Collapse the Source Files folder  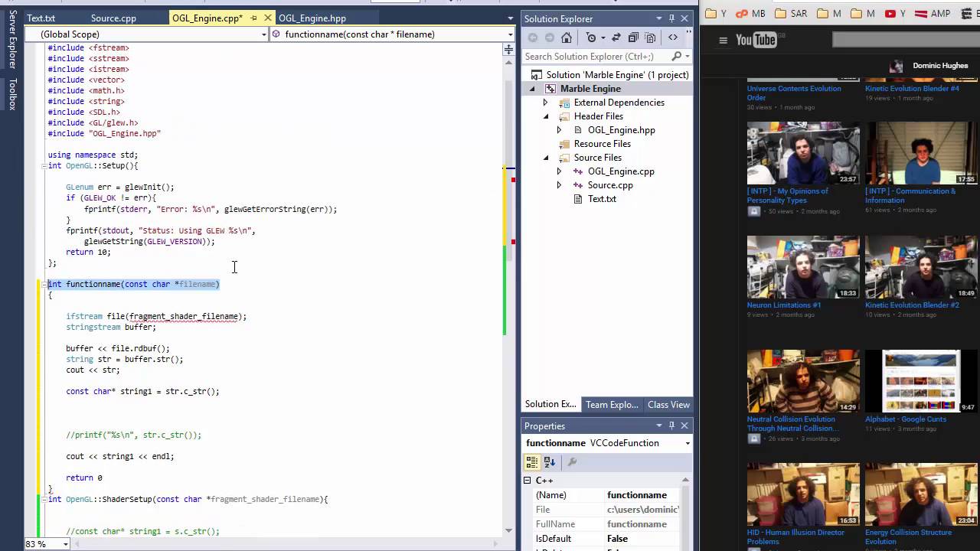(546, 158)
